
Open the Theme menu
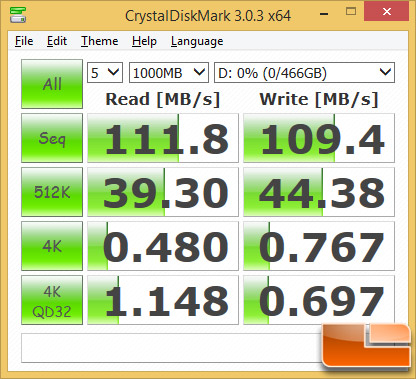[x=100, y=41]
